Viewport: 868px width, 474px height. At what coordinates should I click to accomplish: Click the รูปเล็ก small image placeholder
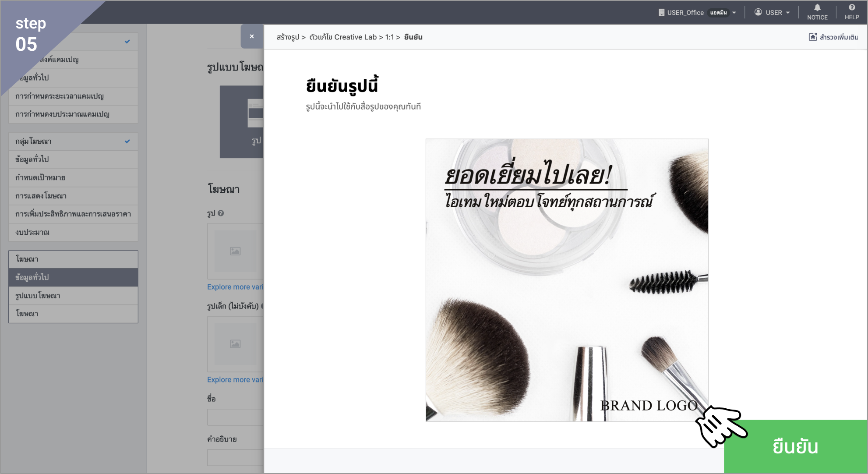pos(235,344)
